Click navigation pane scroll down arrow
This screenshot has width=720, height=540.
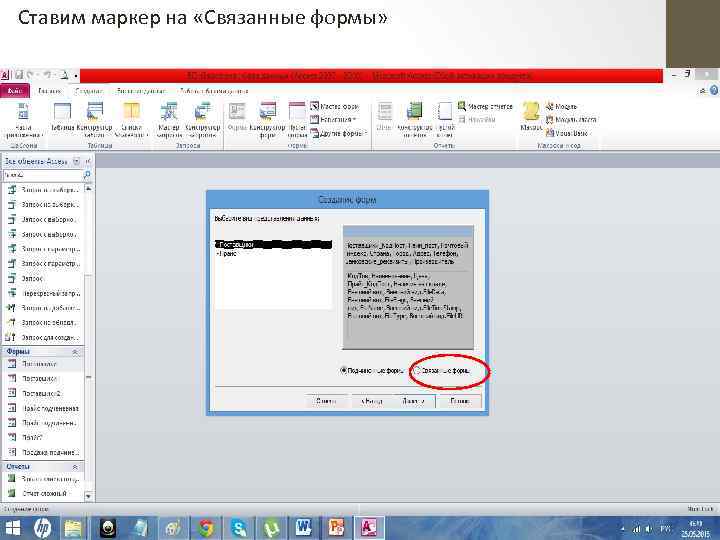tap(89, 496)
